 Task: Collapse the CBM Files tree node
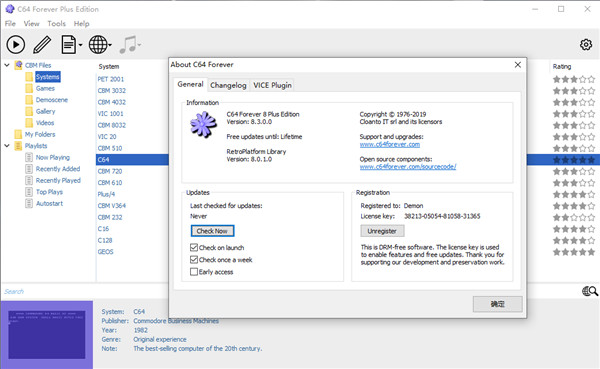pyautogui.click(x=7, y=65)
